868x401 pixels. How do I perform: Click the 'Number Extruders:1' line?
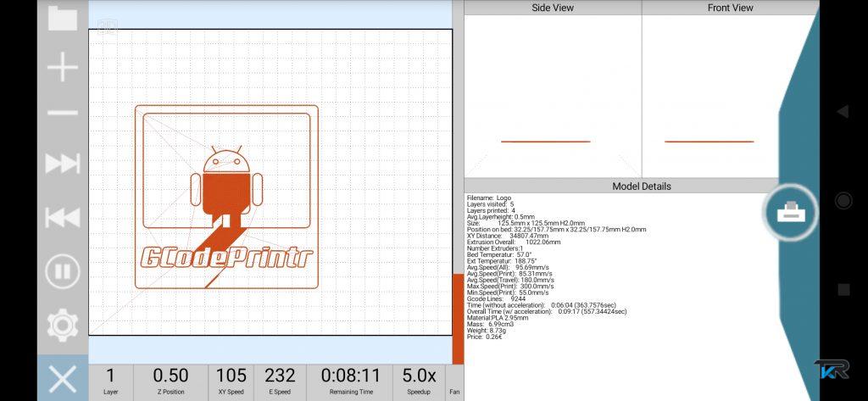pyautogui.click(x=494, y=248)
